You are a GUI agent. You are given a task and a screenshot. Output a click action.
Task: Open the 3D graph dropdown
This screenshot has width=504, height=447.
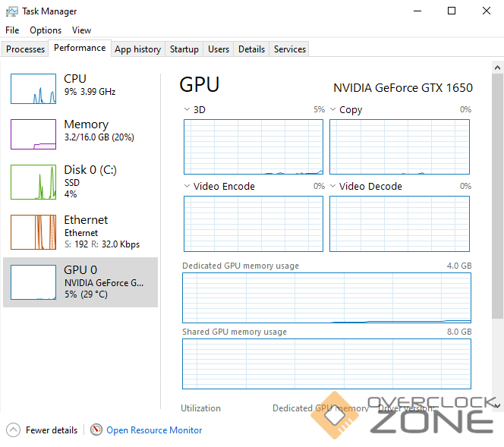187,109
